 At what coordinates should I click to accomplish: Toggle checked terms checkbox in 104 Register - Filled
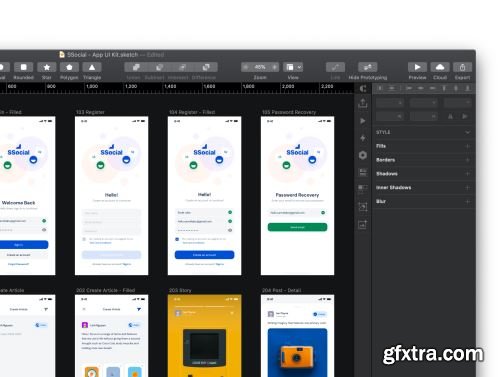[177, 239]
